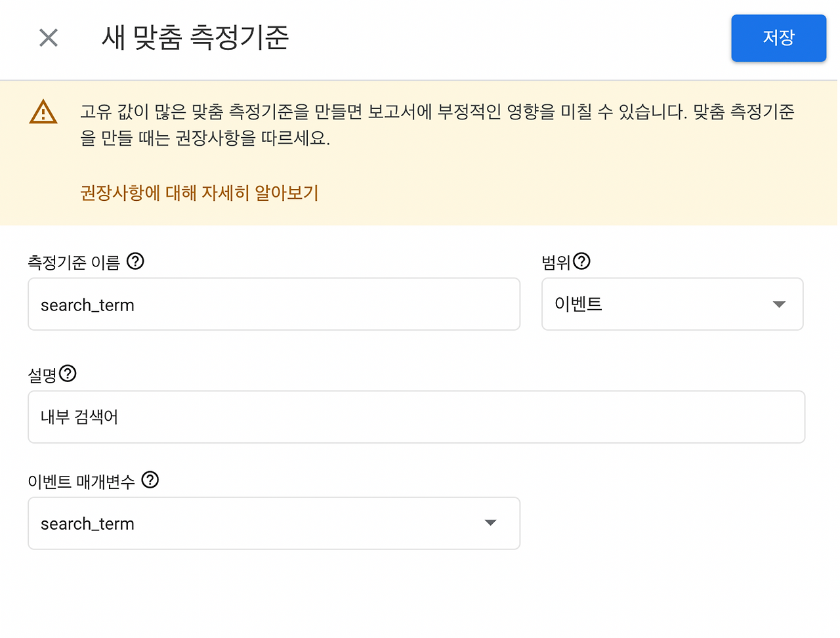Click the 설명 label text
840x638 pixels.
(42, 375)
